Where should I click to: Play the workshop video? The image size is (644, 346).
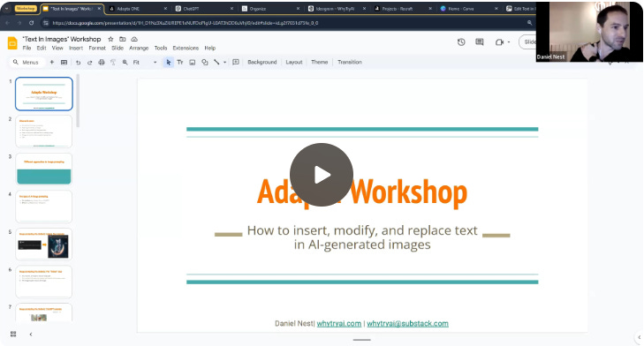tap(322, 175)
